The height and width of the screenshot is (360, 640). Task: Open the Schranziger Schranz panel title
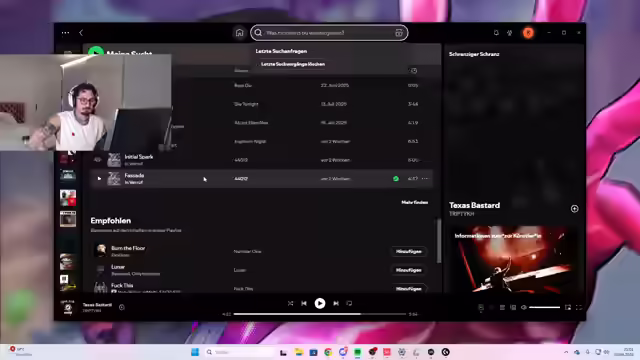pos(474,54)
